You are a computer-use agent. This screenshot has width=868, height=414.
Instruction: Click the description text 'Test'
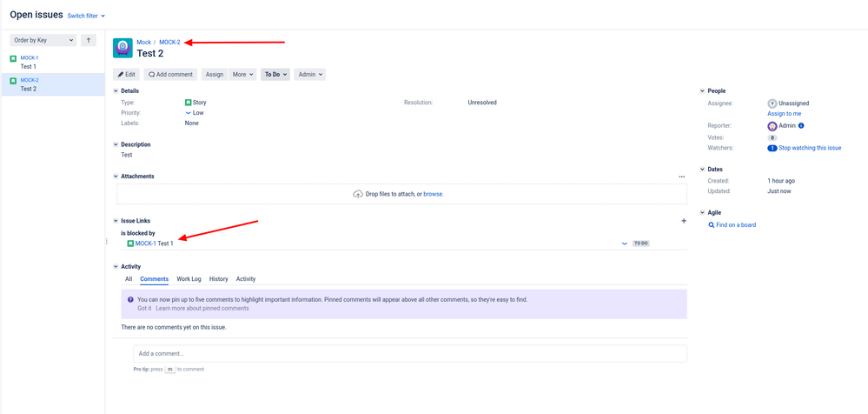tap(126, 155)
